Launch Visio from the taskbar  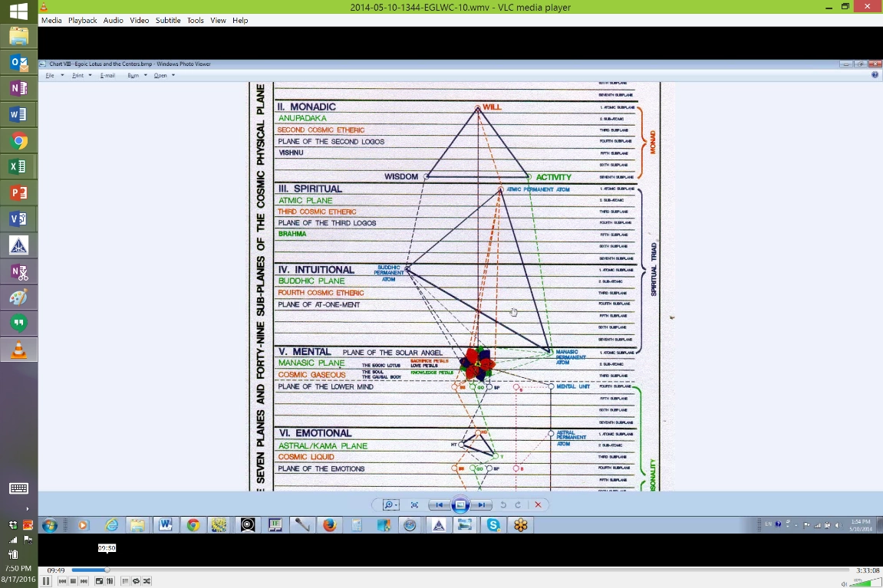click(18, 219)
